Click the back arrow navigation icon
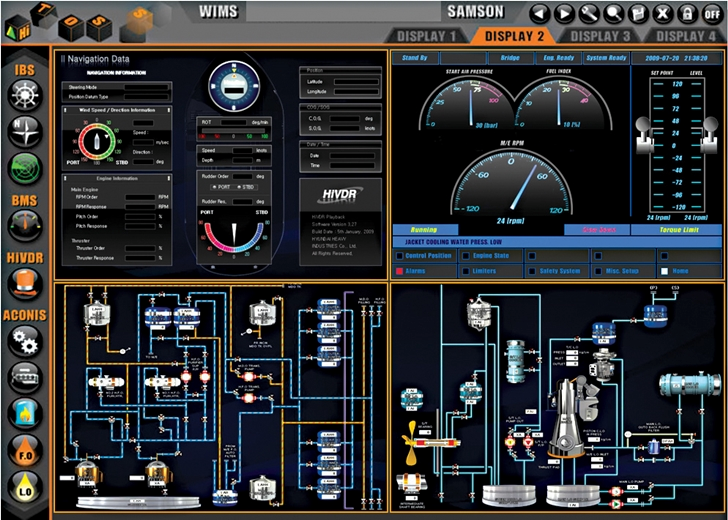 coord(540,14)
